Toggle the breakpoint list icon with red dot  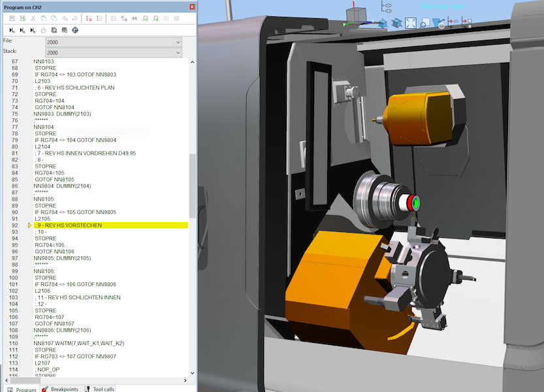click(89, 18)
